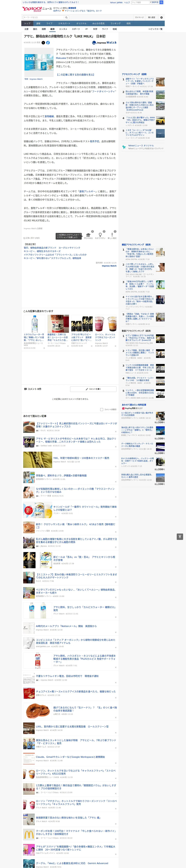The width and height of the screenshot is (186, 868).
Task: Click blue web search button at top
Action: pos(161,2)
